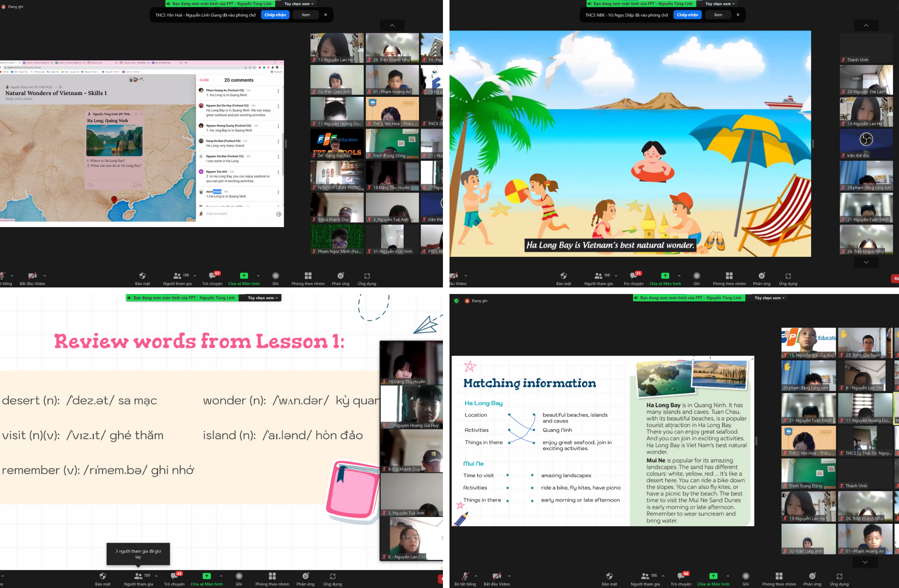The width and height of the screenshot is (899, 588).
Task: Open options menu for Nguyen Bui Gia Huy comment
Action: click(278, 107)
